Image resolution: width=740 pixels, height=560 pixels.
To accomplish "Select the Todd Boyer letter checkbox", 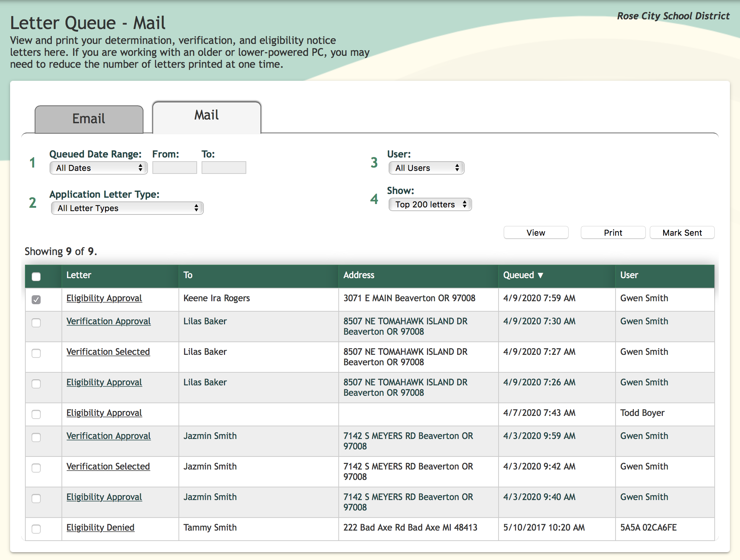I will tap(36, 414).
